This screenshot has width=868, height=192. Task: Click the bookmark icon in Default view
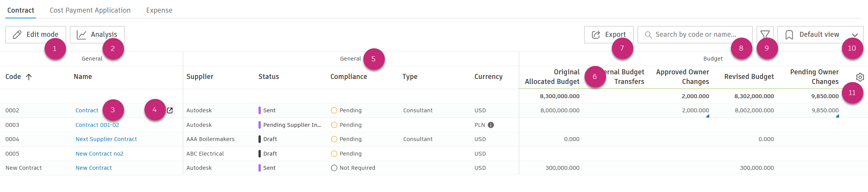(789, 35)
